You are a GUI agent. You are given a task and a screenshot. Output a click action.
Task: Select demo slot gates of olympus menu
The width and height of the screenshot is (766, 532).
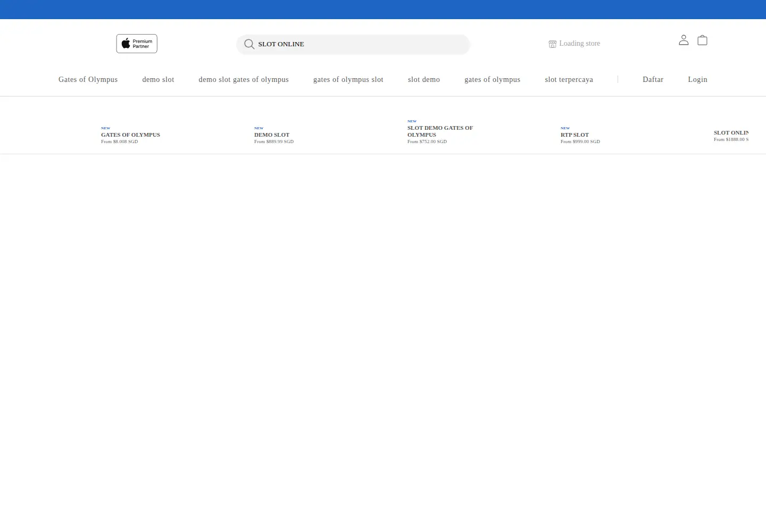(244, 79)
